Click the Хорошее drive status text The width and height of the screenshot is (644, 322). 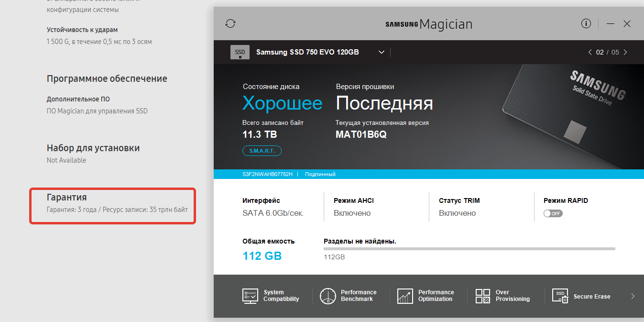[282, 103]
